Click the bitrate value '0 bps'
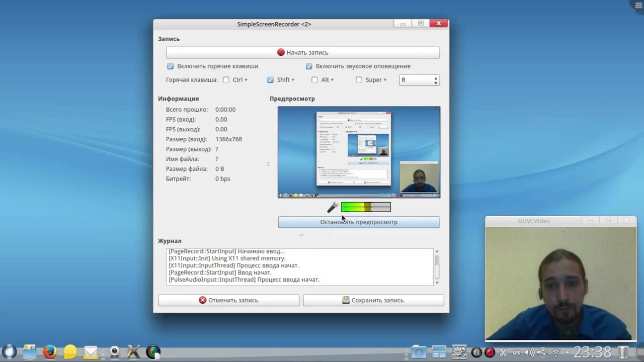Screen dimensions: 644x362 pyautogui.click(x=223, y=179)
